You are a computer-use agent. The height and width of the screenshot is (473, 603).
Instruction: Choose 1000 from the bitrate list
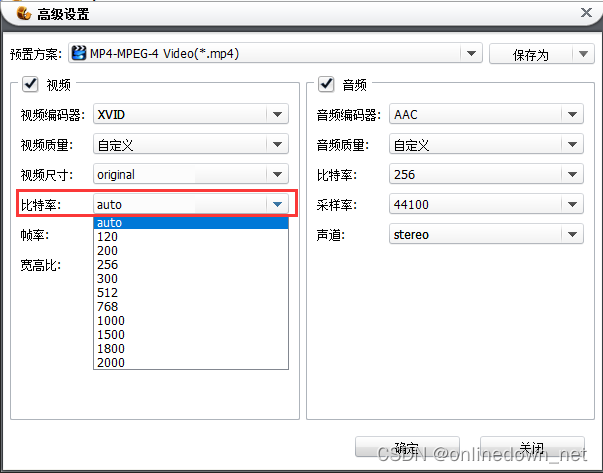191,320
